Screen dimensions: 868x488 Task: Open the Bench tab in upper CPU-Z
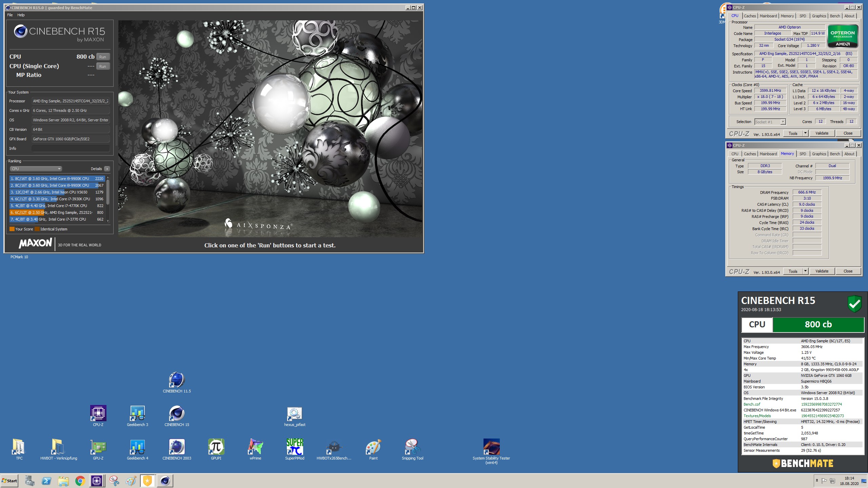(x=835, y=16)
